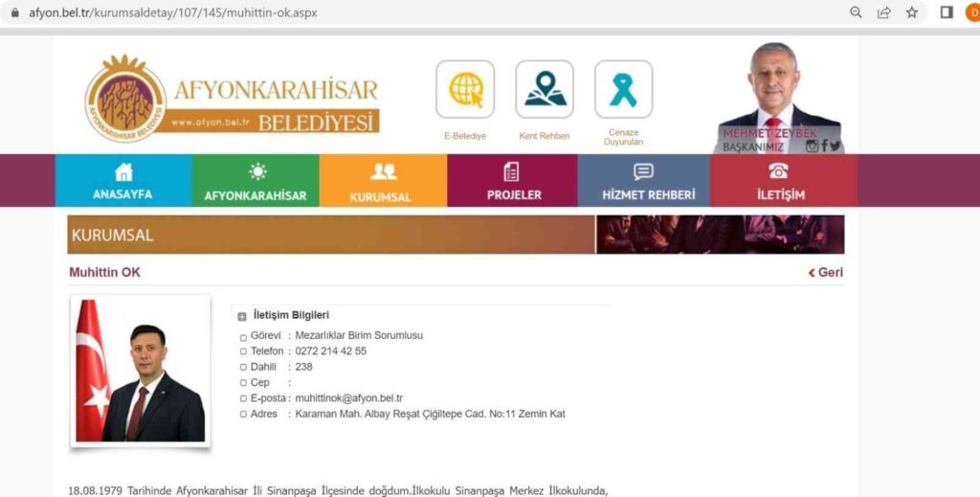This screenshot has height=497, width=980.
Task: Toggle the browser side panel icon
Action: (x=946, y=12)
